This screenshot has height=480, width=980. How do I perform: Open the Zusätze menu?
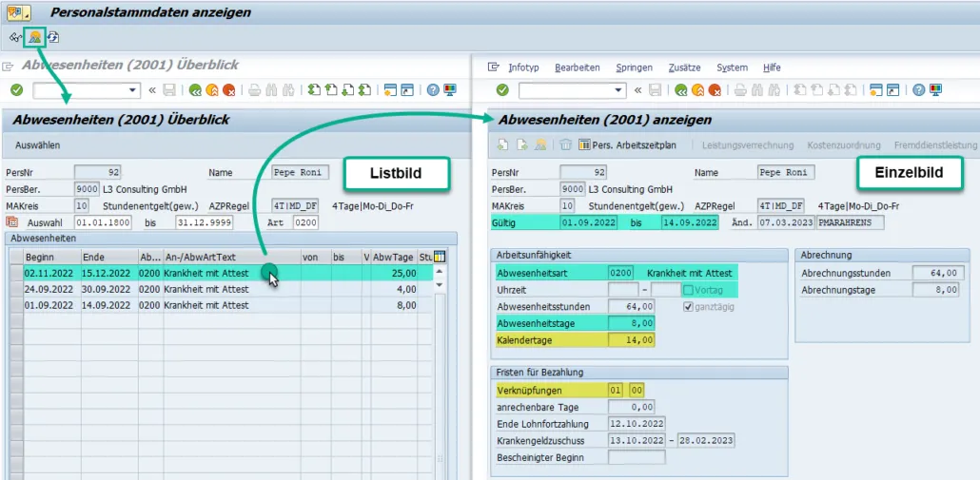tap(684, 67)
